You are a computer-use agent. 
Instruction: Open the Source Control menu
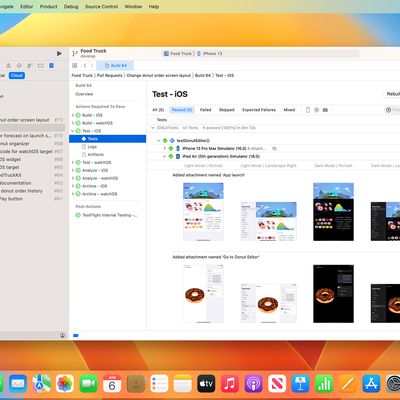pyautogui.click(x=101, y=6)
